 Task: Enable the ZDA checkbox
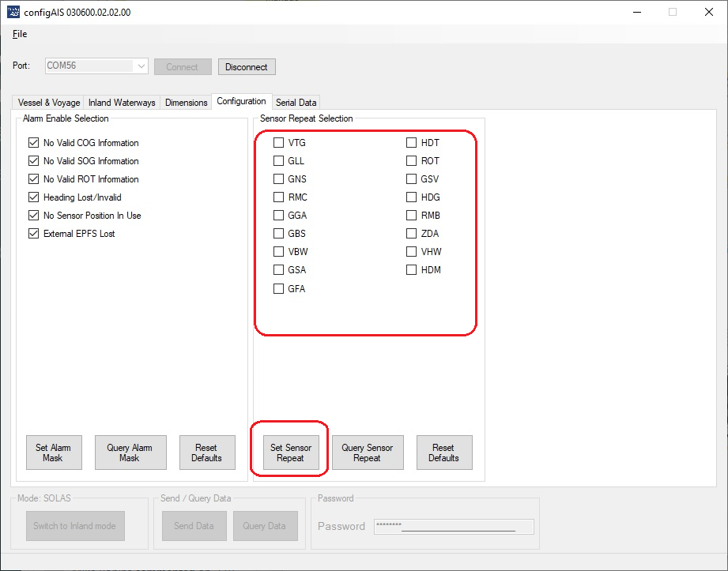(412, 234)
